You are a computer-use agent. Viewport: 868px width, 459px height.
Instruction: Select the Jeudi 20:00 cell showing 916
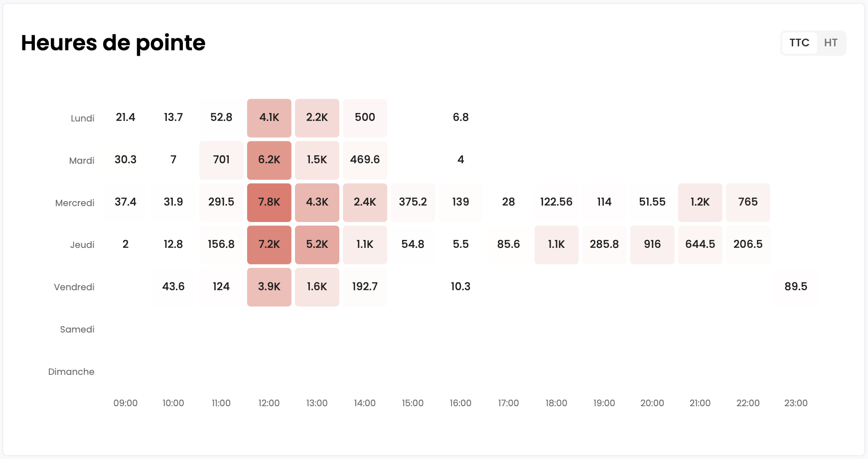652,244
